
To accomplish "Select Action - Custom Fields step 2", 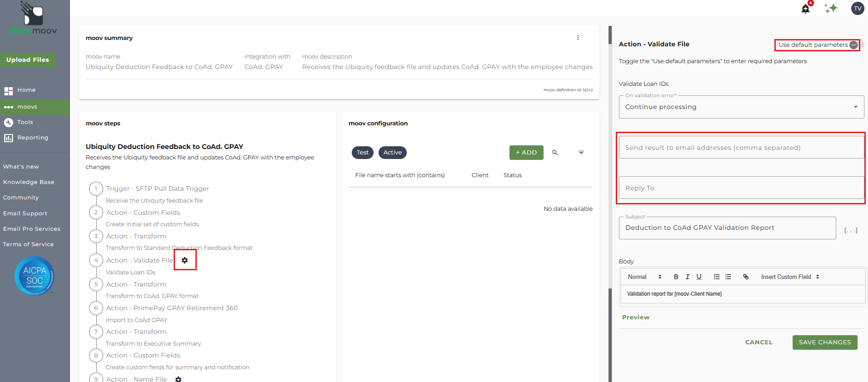I will pyautogui.click(x=143, y=213).
